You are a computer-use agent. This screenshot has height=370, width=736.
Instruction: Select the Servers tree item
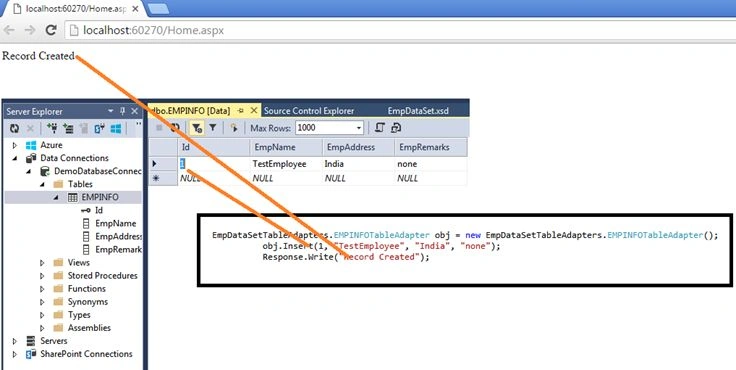click(x=54, y=341)
